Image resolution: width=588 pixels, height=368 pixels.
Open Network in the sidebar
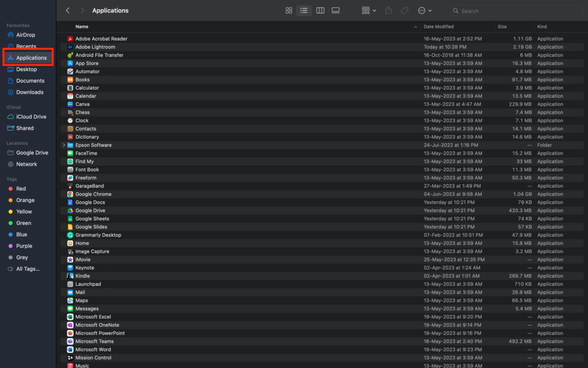pos(22,164)
